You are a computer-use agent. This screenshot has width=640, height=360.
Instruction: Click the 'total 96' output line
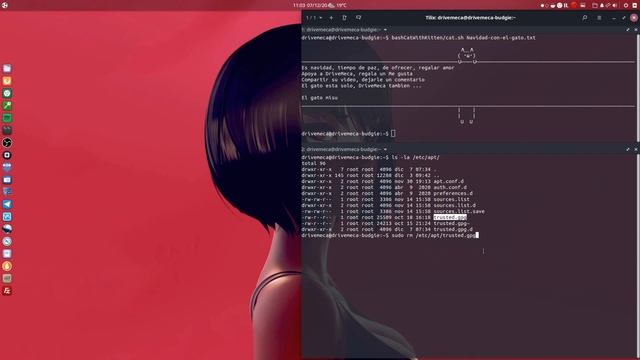click(313, 163)
